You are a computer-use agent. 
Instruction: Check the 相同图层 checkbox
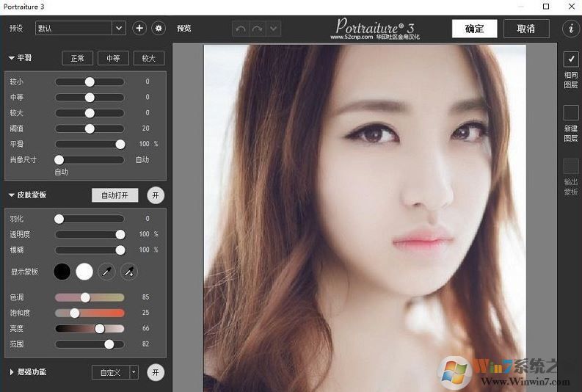(x=570, y=59)
